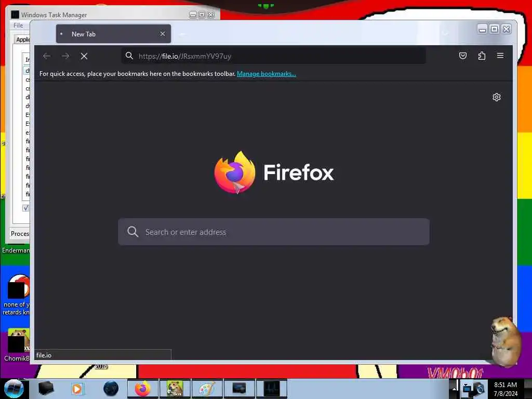Screen dimensions: 532x399
Task: Click the Manage bookmarks link
Action: click(x=267, y=74)
